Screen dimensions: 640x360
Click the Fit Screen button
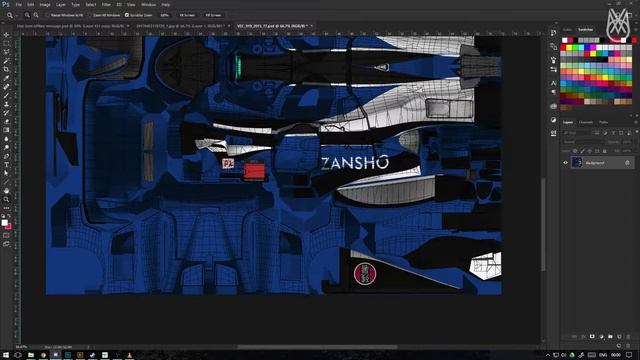tap(187, 15)
